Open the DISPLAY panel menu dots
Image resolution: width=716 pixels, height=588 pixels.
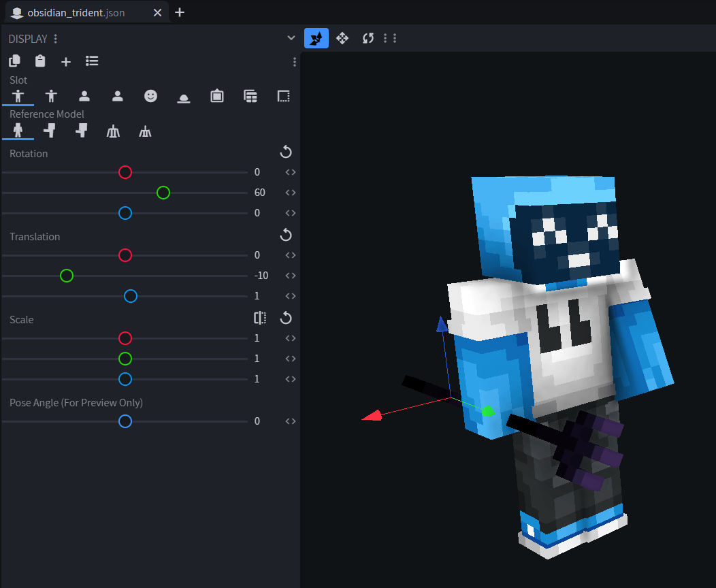pyautogui.click(x=56, y=39)
